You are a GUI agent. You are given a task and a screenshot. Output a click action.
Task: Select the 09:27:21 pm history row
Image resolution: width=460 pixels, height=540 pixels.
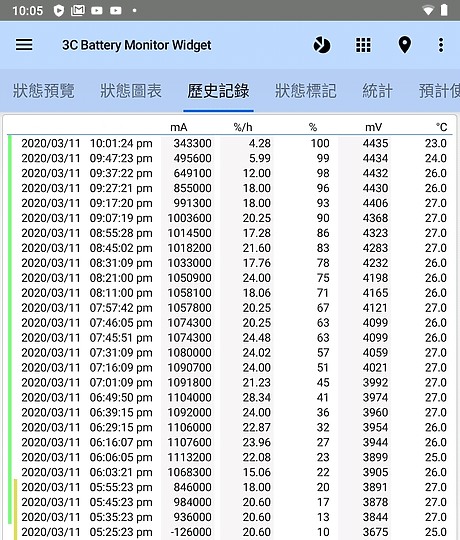tap(230, 188)
